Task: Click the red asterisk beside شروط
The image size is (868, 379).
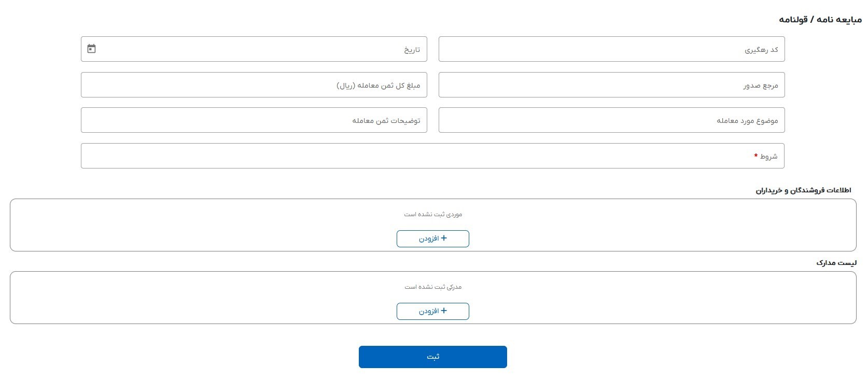Action: point(756,156)
